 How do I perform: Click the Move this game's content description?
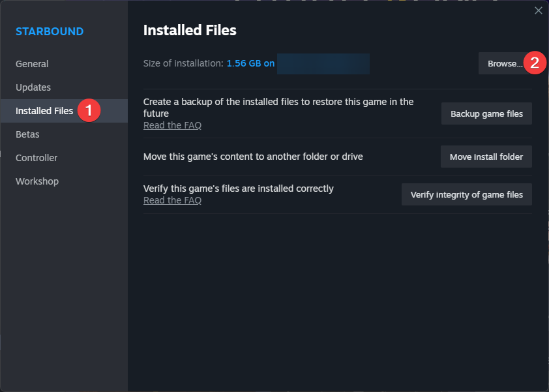click(x=253, y=157)
